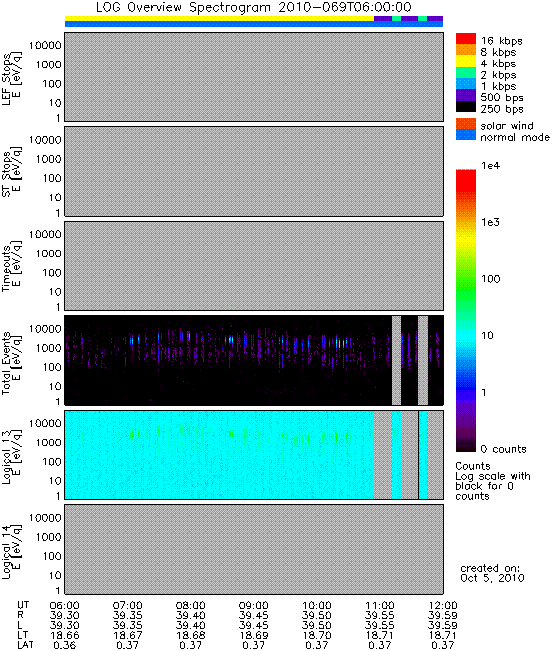552x651 pixels.
Task: Click the 2 kbps green legend swatch
Action: point(466,72)
